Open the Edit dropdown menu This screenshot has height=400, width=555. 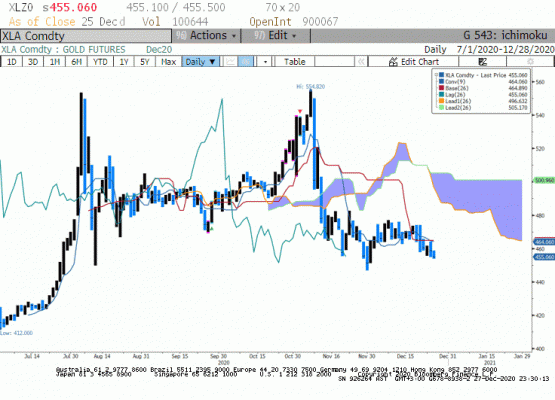pyautogui.click(x=275, y=36)
